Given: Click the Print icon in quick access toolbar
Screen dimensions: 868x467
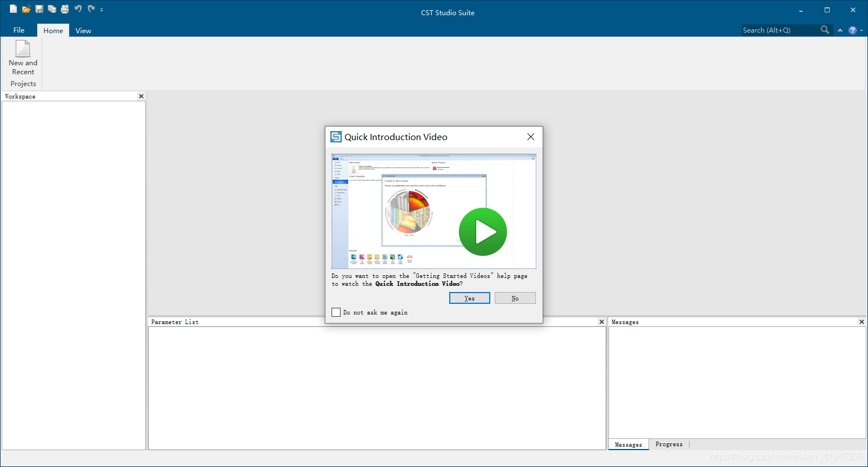Looking at the screenshot, I should [65, 9].
